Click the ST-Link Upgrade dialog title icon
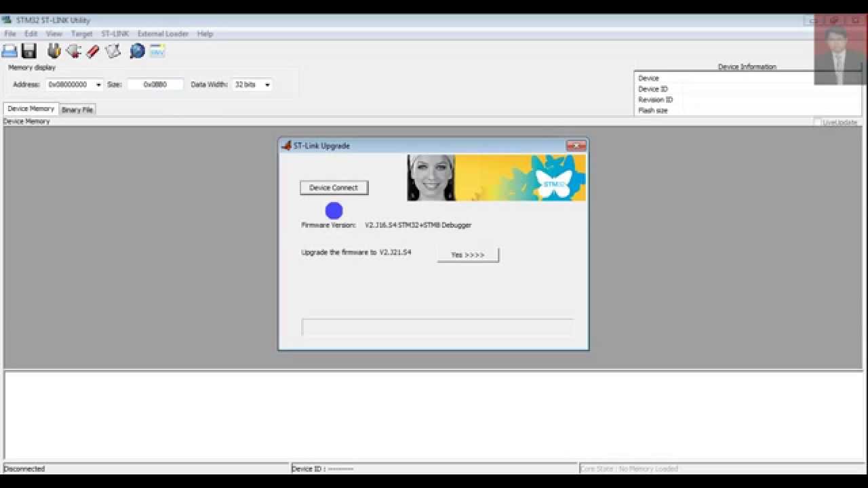This screenshot has width=868, height=488. click(286, 146)
